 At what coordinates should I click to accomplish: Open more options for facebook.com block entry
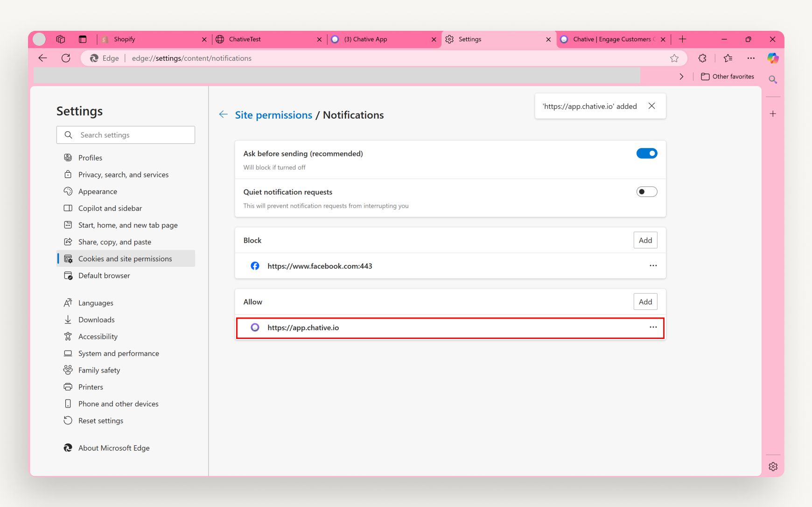point(653,266)
